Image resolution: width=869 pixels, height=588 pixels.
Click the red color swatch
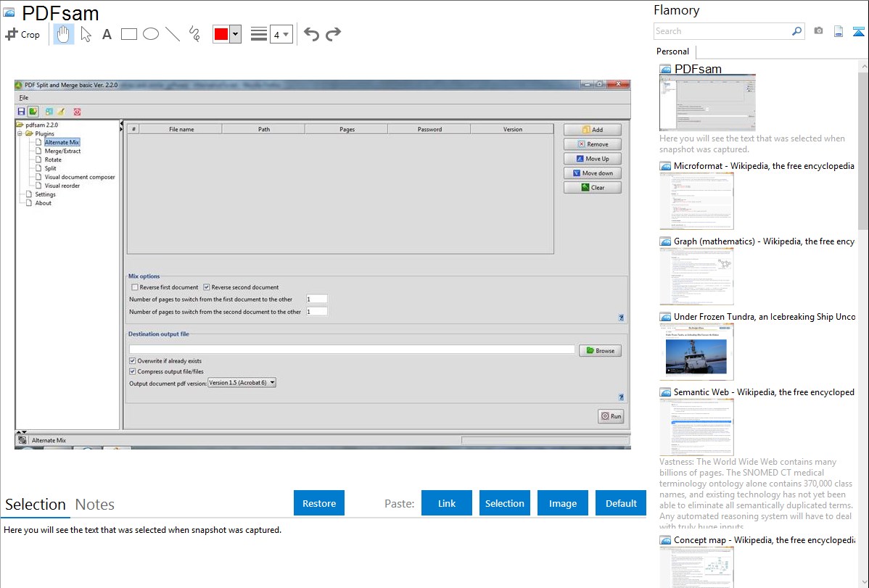[x=221, y=34]
